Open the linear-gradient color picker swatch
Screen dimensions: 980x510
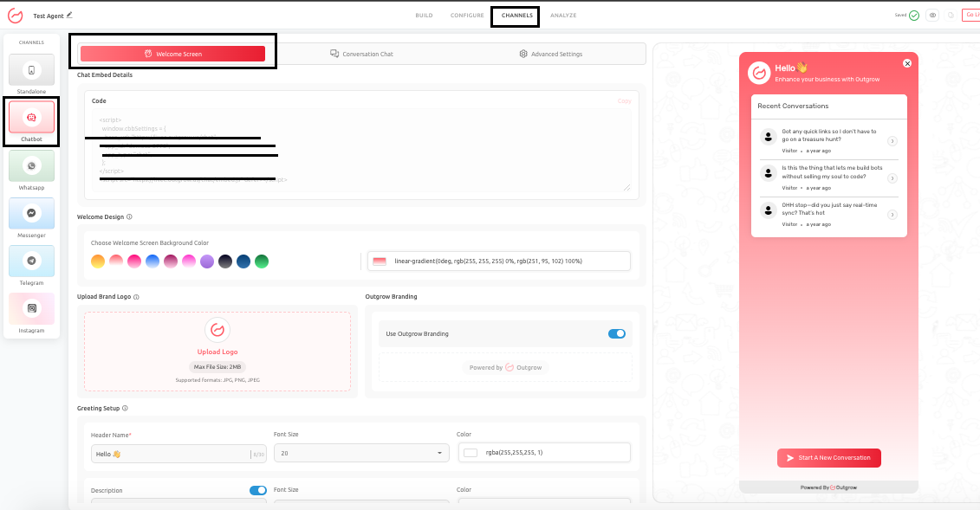tap(380, 261)
